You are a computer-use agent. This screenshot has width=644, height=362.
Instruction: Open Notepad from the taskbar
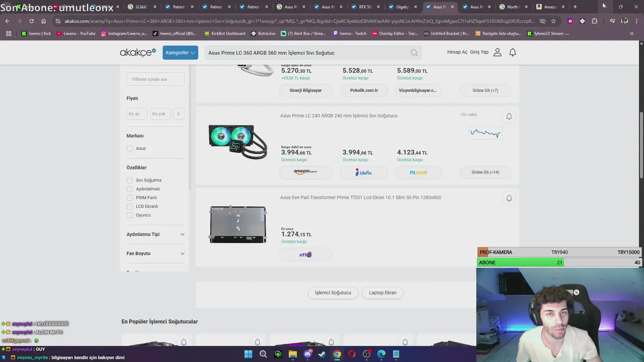point(396,354)
